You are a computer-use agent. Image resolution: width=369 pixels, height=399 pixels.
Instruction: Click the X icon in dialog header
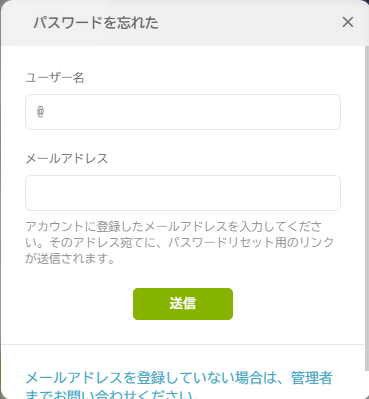click(348, 22)
